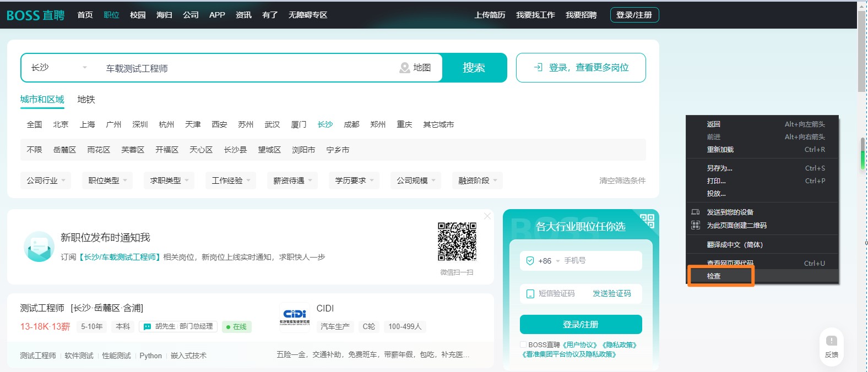Click the green 登录/注册 button on sign-in card
This screenshot has height=372, width=868.
581,325
